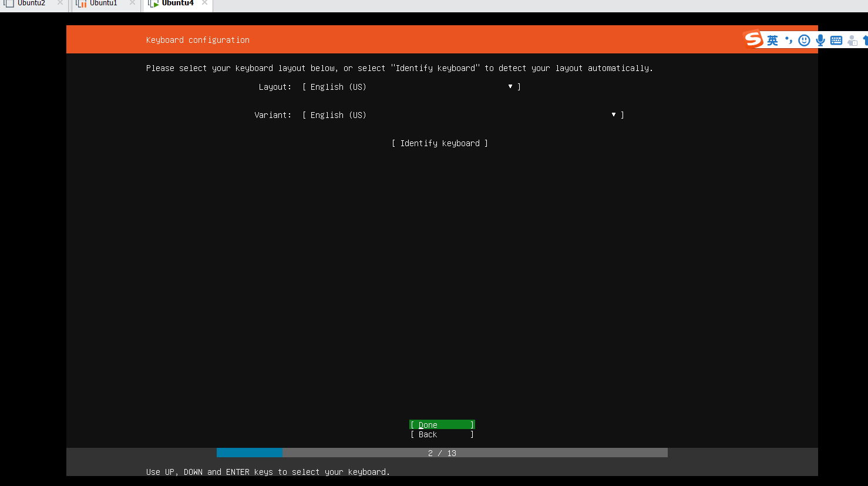This screenshot has width=868, height=486.
Task: Click the 'Use UP, DOWN and ENTER' hint
Action: point(268,472)
